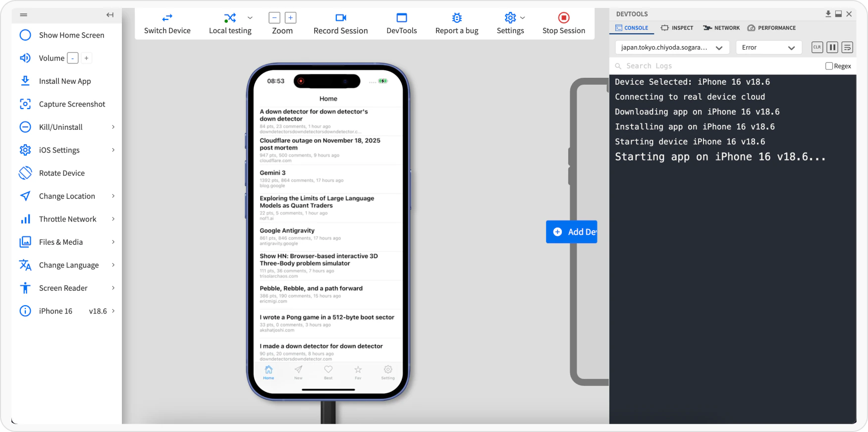Zoom in with the plus box
Screen dimensions: 868x432
tap(290, 18)
